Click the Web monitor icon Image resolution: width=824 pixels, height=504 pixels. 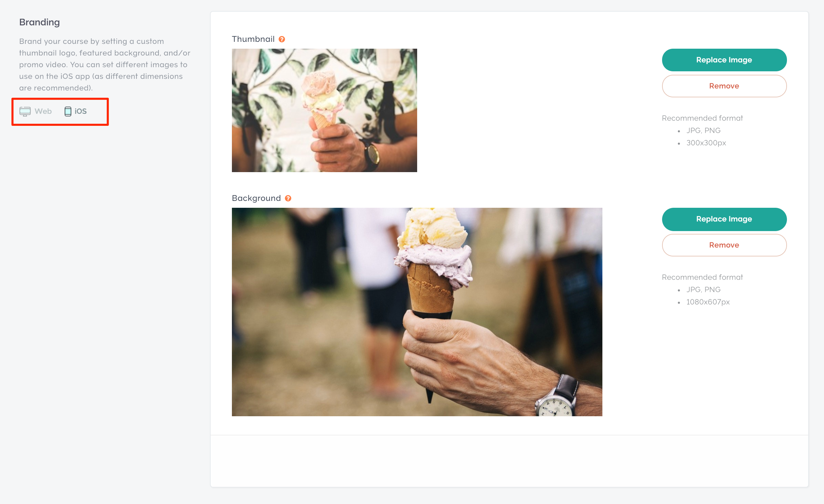(25, 111)
